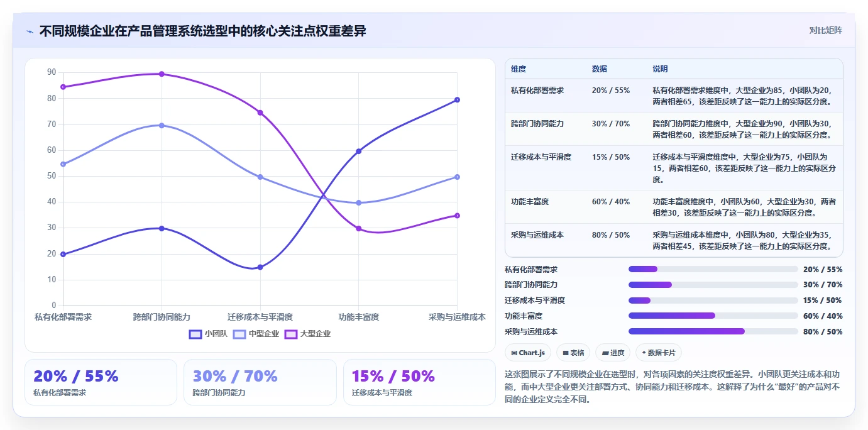Click the 进度 chip
This screenshot has width=868, height=430.
(x=613, y=353)
